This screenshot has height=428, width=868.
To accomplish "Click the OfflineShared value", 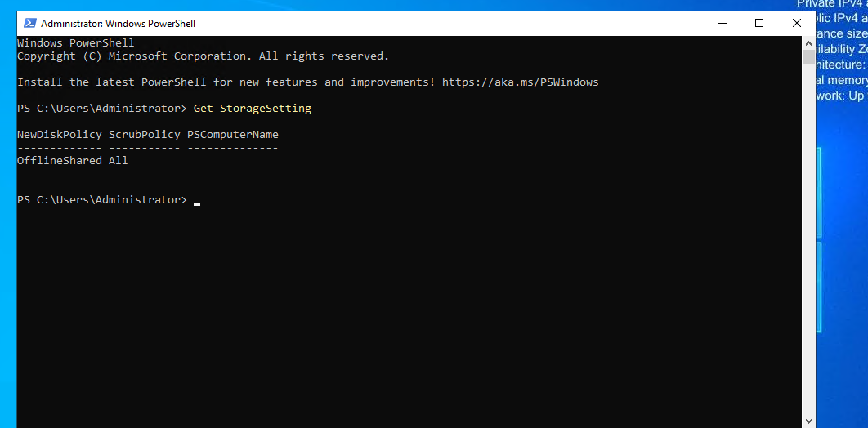I will pos(59,161).
